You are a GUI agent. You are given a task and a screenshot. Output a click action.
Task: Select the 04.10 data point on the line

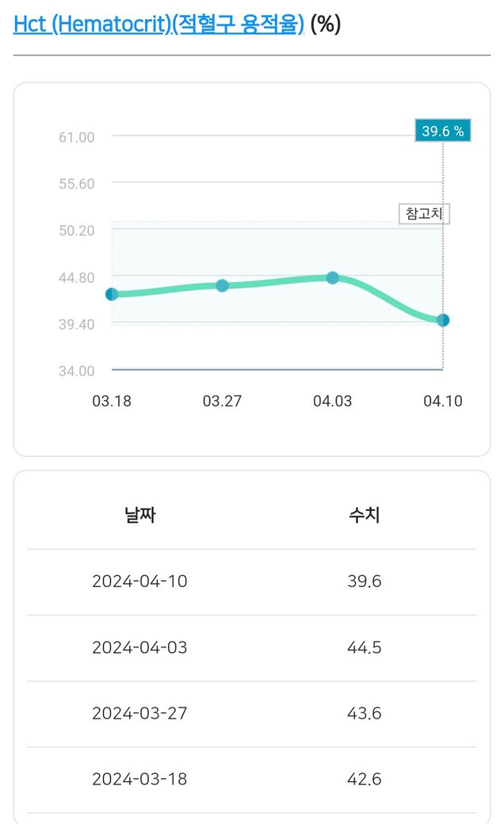[x=443, y=320]
